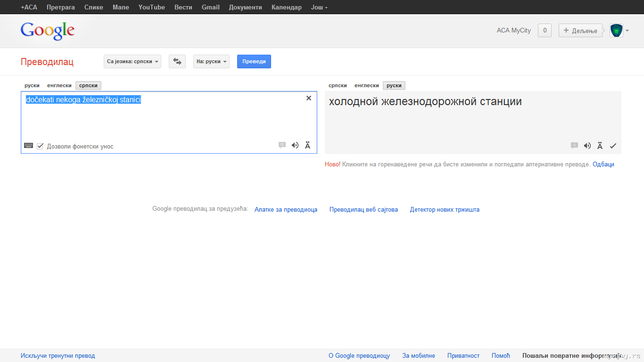Open 'Приватност' footer link

click(x=463, y=356)
